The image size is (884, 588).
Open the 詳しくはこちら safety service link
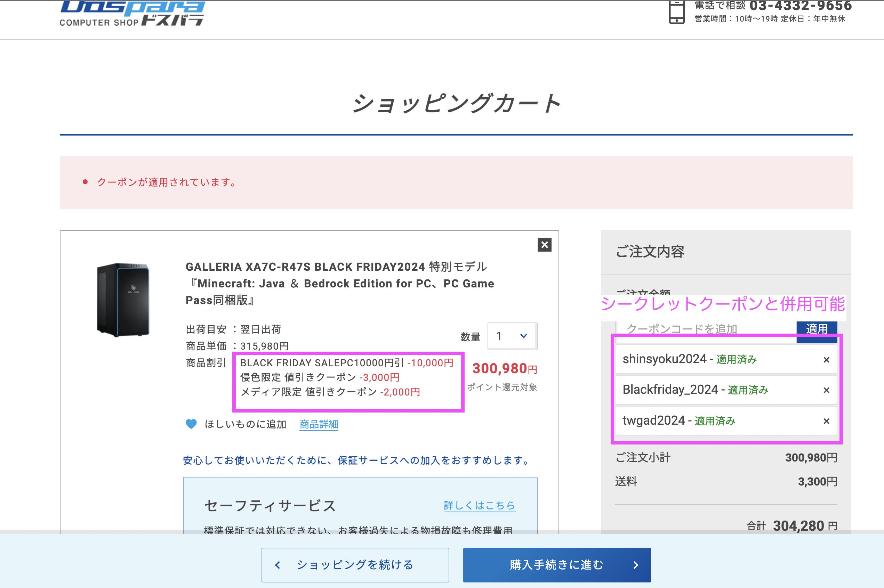click(x=480, y=506)
